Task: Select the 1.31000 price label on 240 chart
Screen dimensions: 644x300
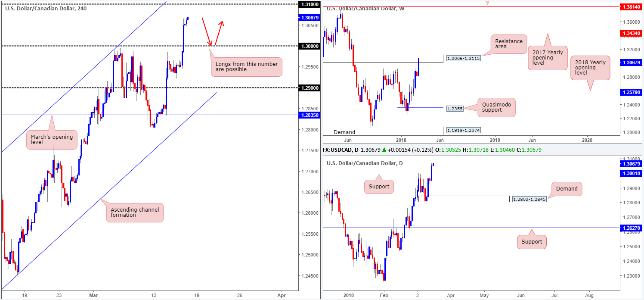Action: pos(310,4)
